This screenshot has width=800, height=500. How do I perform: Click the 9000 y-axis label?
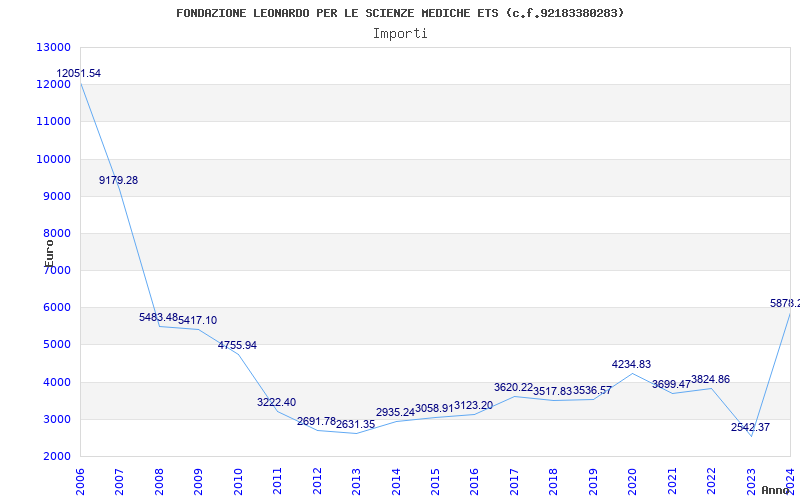click(x=56, y=196)
